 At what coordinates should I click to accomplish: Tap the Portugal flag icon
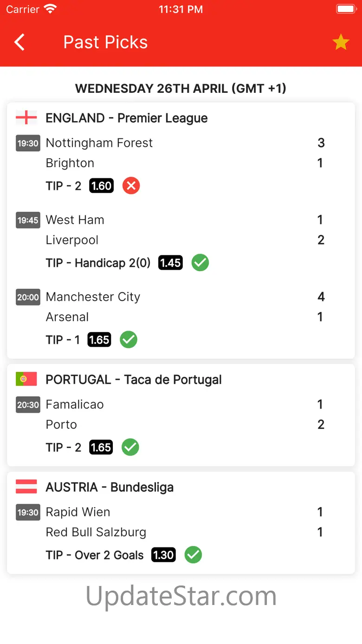tap(26, 379)
